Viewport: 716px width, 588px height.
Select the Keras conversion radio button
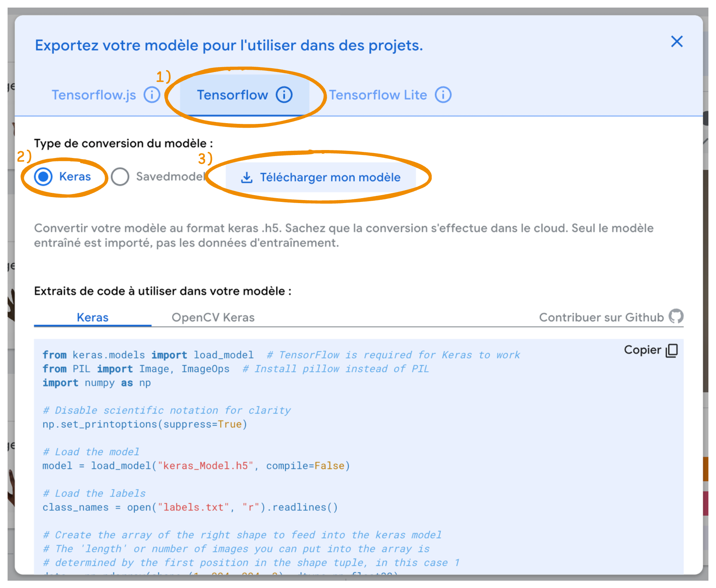[44, 177]
